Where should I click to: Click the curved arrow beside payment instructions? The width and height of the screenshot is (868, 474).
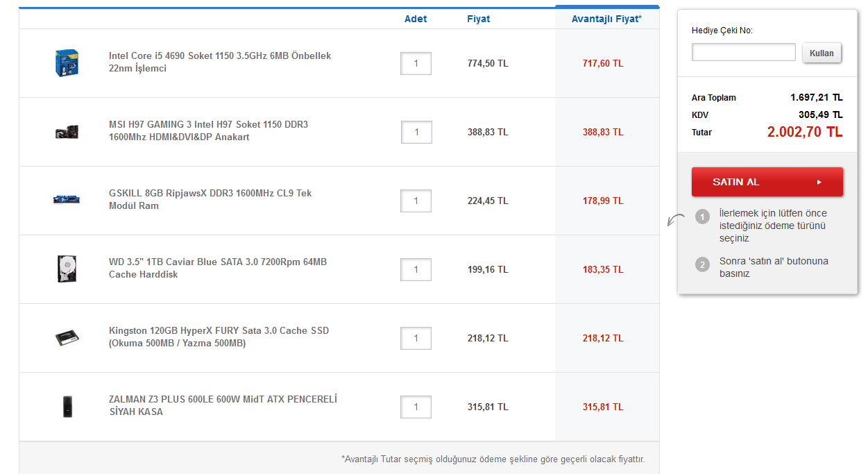tap(675, 220)
